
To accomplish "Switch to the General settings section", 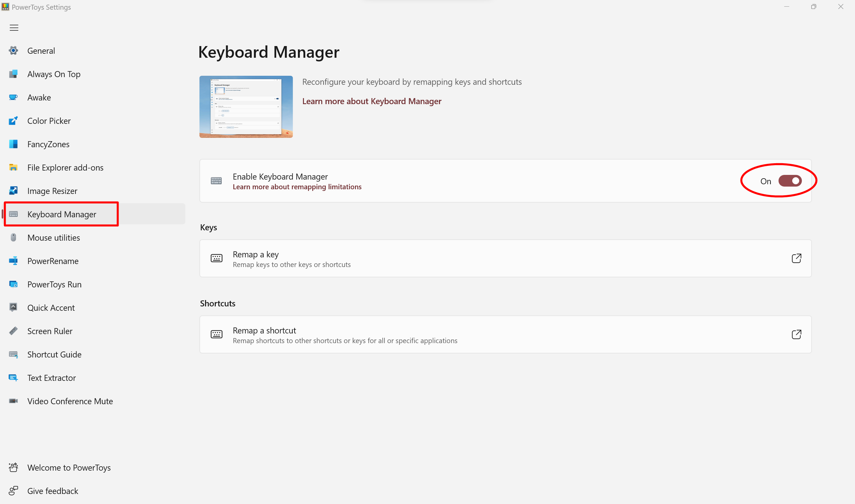I will 41,50.
